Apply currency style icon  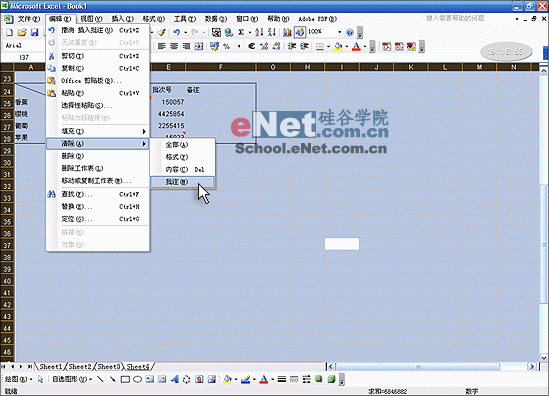click(x=214, y=46)
